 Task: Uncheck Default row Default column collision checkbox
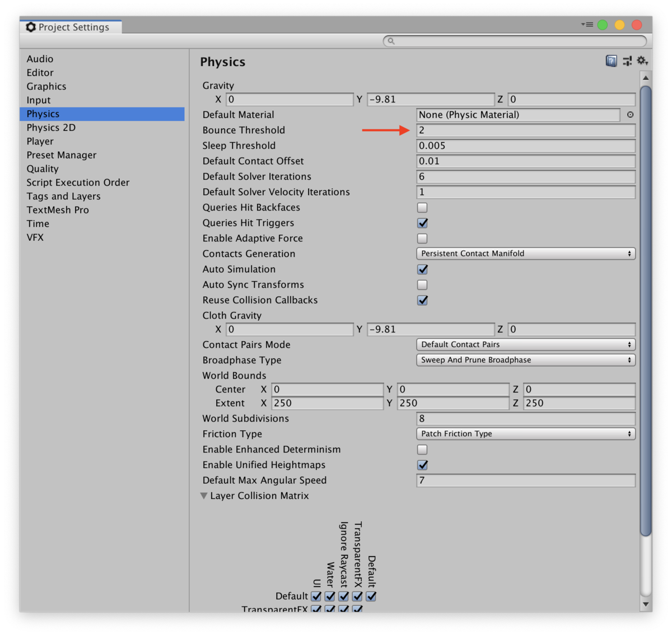(x=371, y=596)
